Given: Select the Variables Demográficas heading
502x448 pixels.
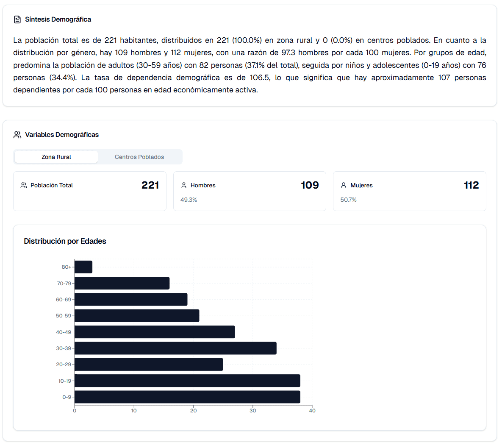Looking at the screenshot, I should (62, 135).
